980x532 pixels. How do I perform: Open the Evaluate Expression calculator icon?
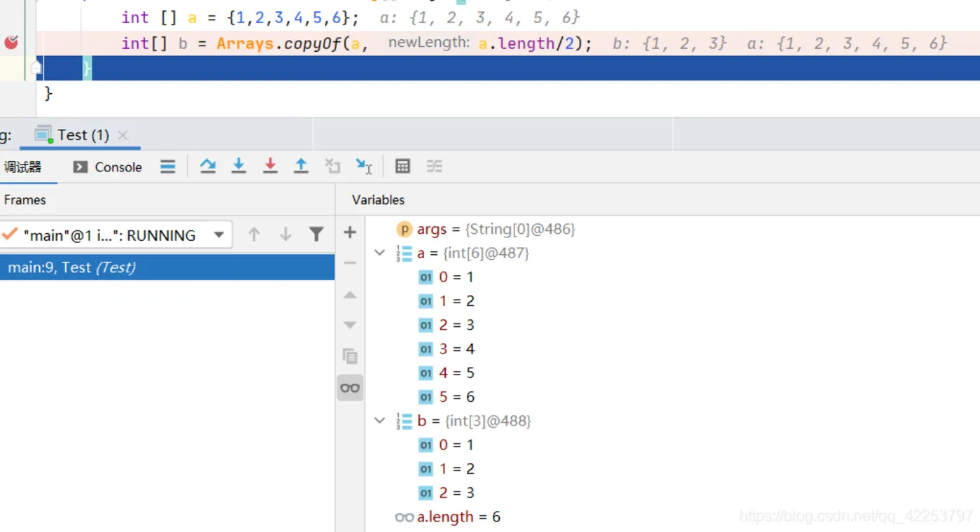(x=402, y=166)
